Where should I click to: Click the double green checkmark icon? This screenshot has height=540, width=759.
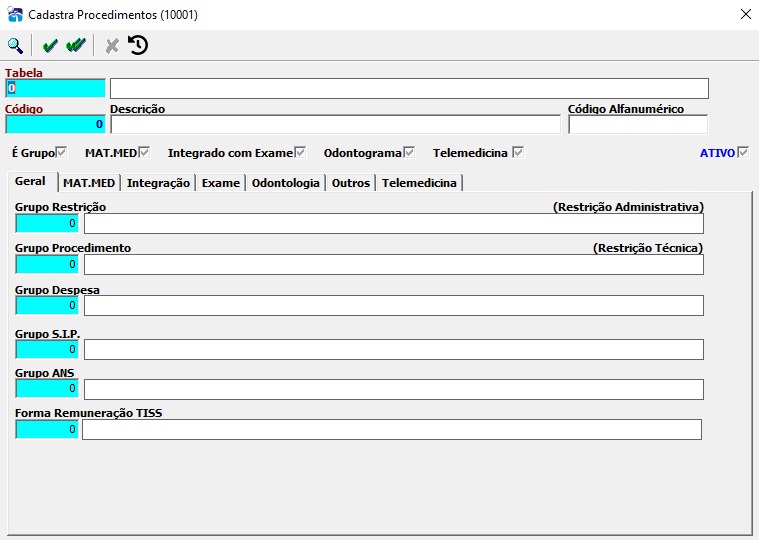[76, 45]
